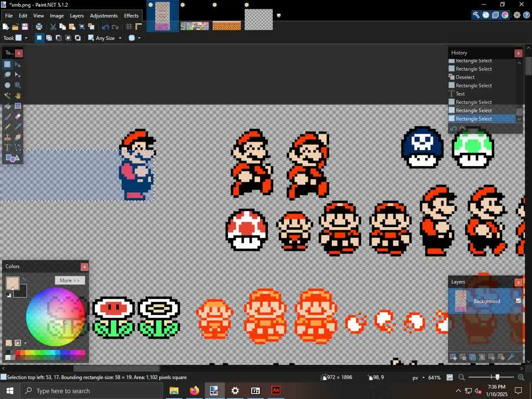Cut selection with scissors icon
The width and height of the screenshot is (532, 399).
[x=53, y=27]
